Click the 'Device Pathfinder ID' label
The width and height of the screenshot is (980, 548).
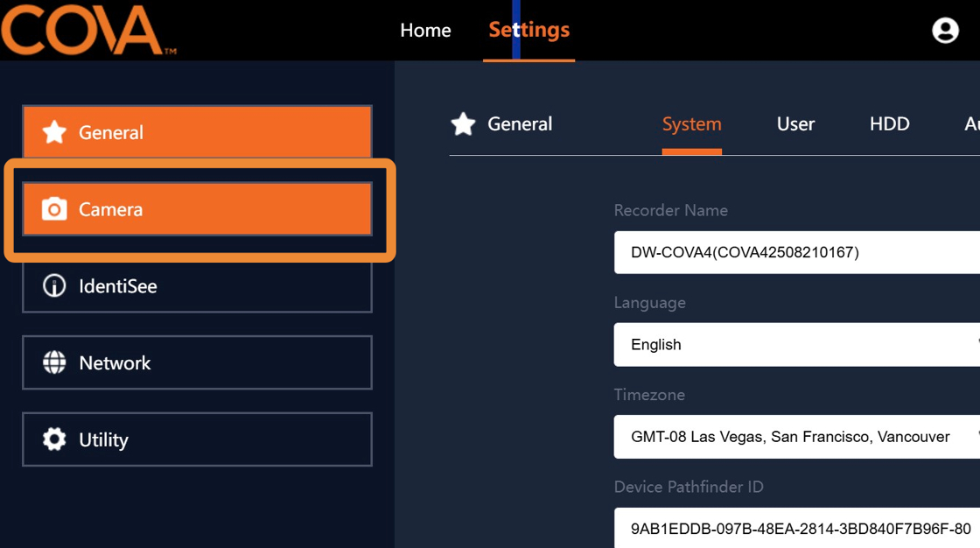click(x=689, y=487)
